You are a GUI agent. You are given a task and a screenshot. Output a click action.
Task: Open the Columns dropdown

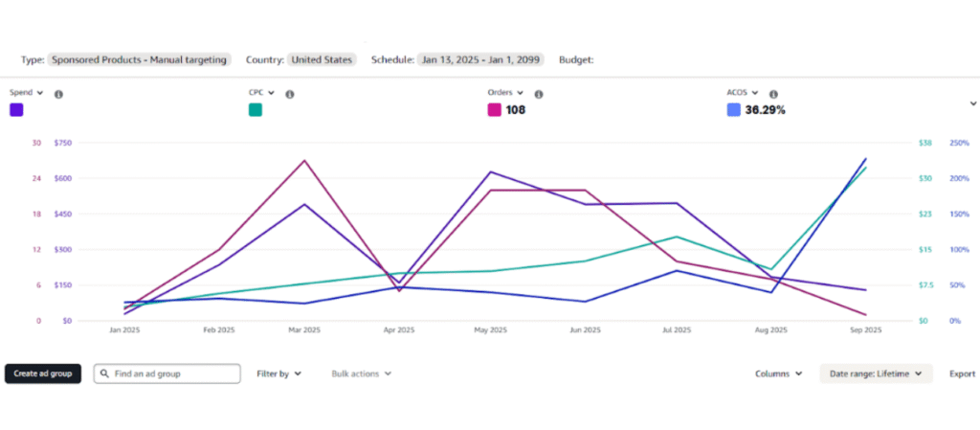pyautogui.click(x=778, y=373)
